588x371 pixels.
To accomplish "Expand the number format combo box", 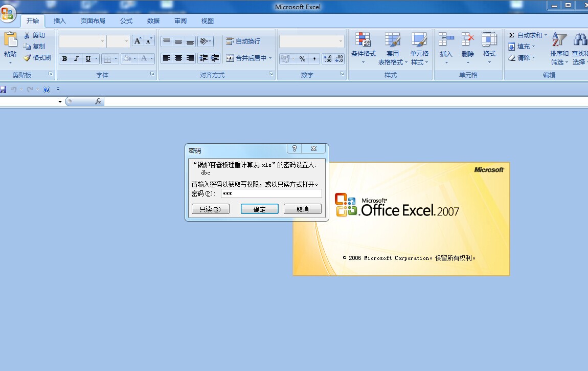I will point(341,41).
